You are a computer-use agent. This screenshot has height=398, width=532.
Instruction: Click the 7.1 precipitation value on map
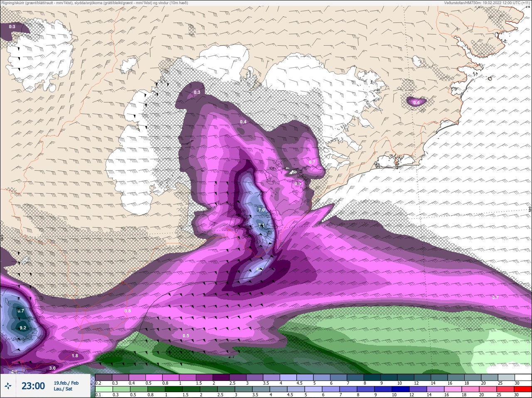(x=261, y=225)
